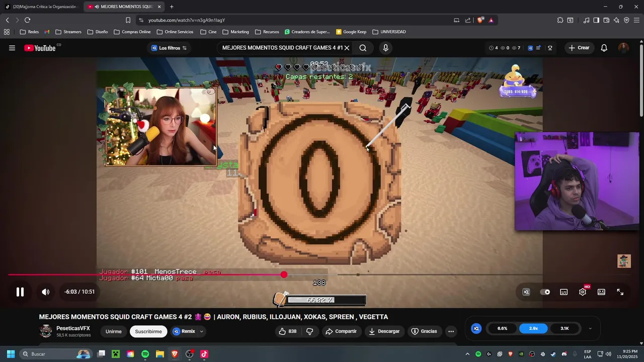The image size is (644, 362).
Task: Start a voice search with the microphone
Action: point(385,48)
